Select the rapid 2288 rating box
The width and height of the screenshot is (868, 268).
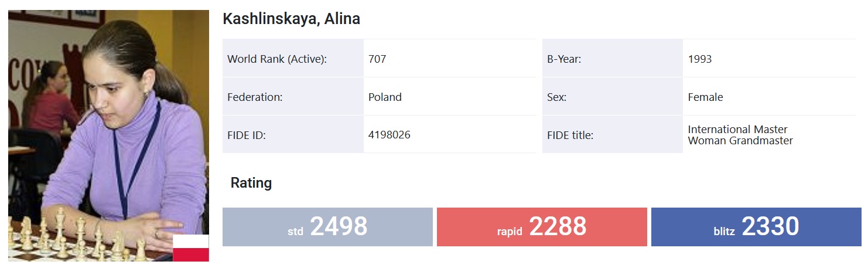click(x=542, y=227)
